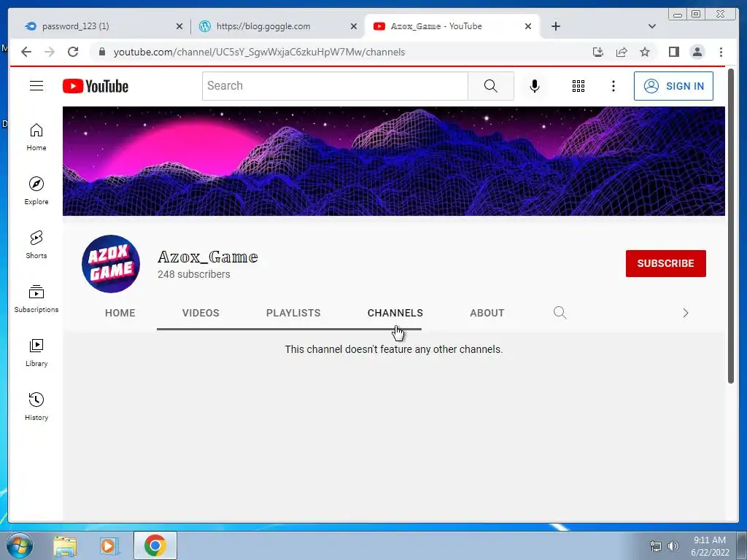Open Library in sidebar

coord(36,352)
